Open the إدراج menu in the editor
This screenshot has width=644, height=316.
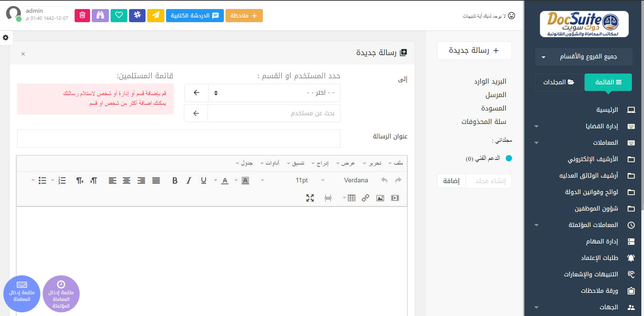coord(320,163)
